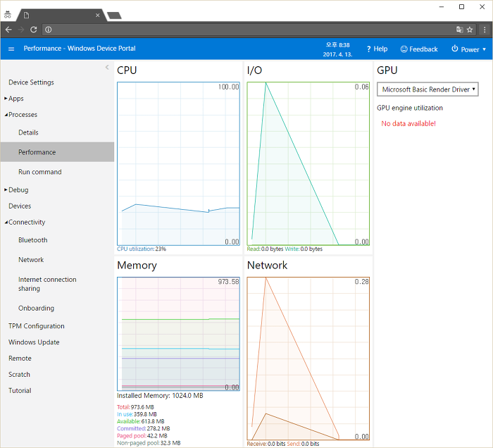Close the current browser tab
493x448 pixels.
[97, 15]
